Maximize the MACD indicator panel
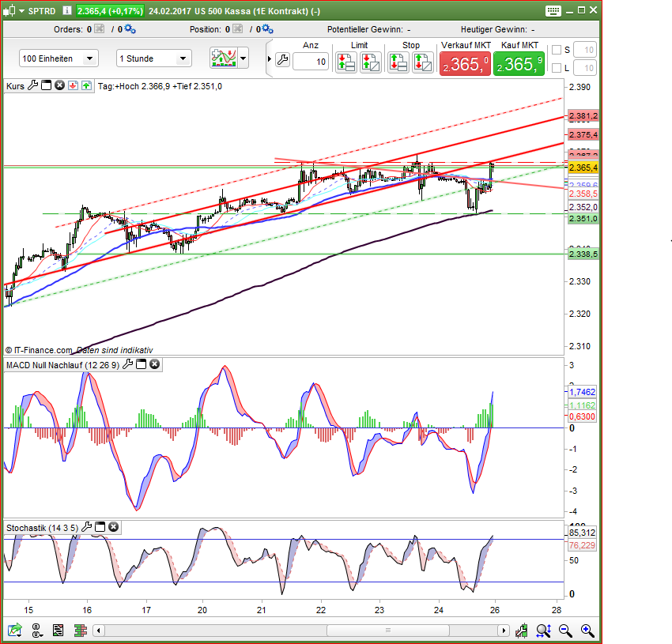The width and height of the screenshot is (672, 644). [x=141, y=364]
